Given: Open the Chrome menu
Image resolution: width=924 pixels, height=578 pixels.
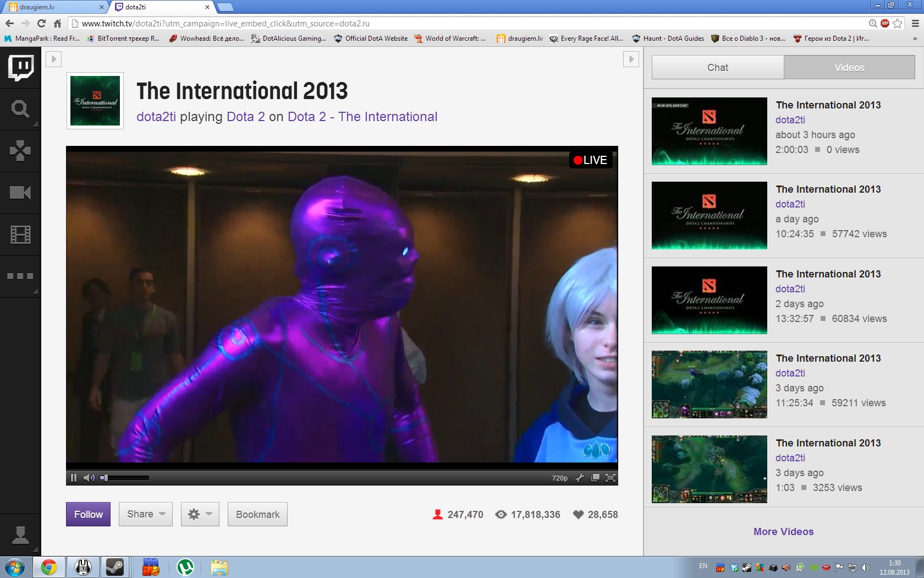Looking at the screenshot, I should (915, 23).
